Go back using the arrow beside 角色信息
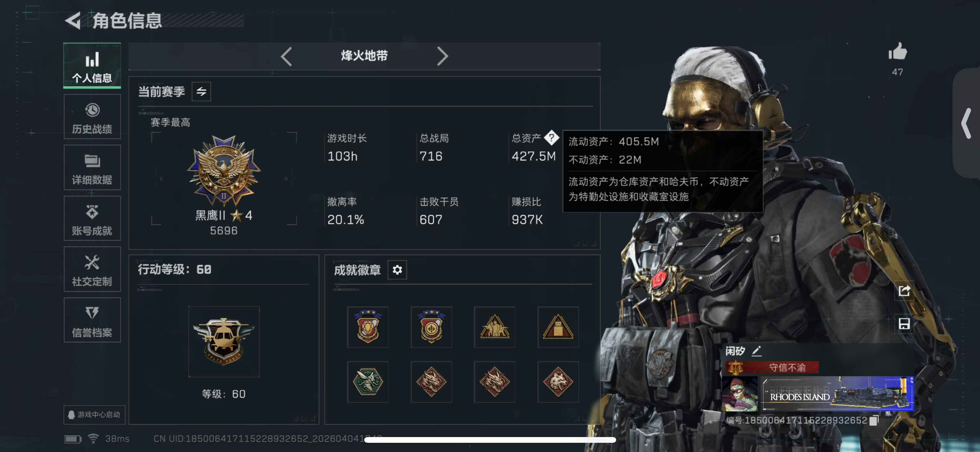Screen dimensions: 980x452 point(73,20)
